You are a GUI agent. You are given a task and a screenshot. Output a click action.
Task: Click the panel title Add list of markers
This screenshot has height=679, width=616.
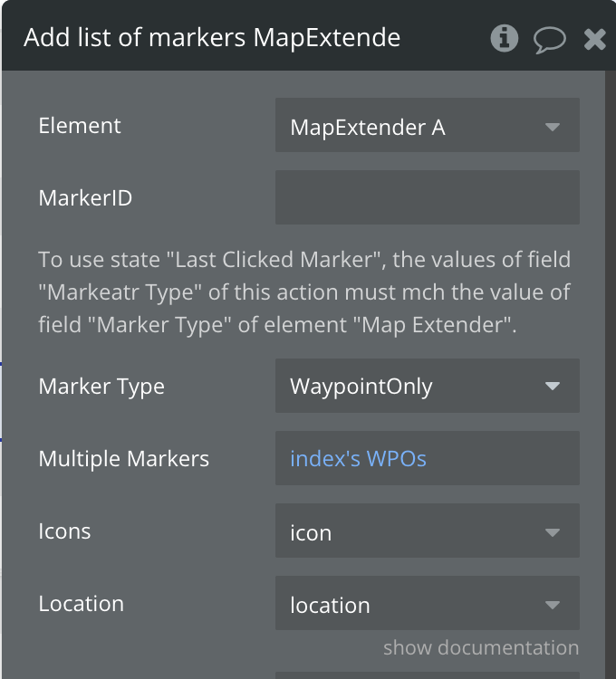[212, 38]
